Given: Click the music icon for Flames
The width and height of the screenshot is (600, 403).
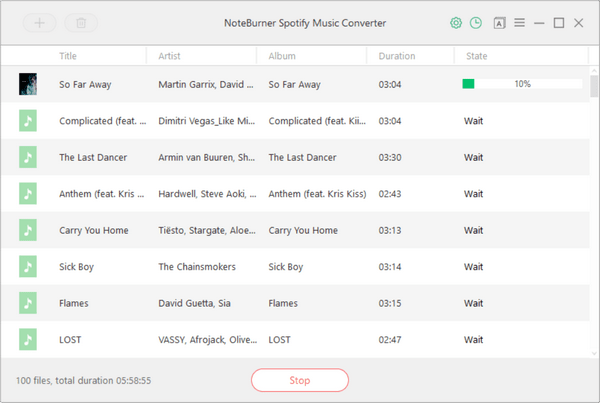Looking at the screenshot, I should 28,303.
